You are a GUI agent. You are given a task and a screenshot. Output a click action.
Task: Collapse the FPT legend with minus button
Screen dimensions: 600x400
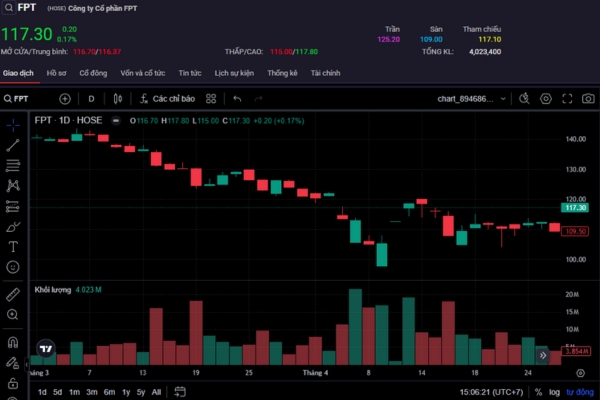(116, 121)
